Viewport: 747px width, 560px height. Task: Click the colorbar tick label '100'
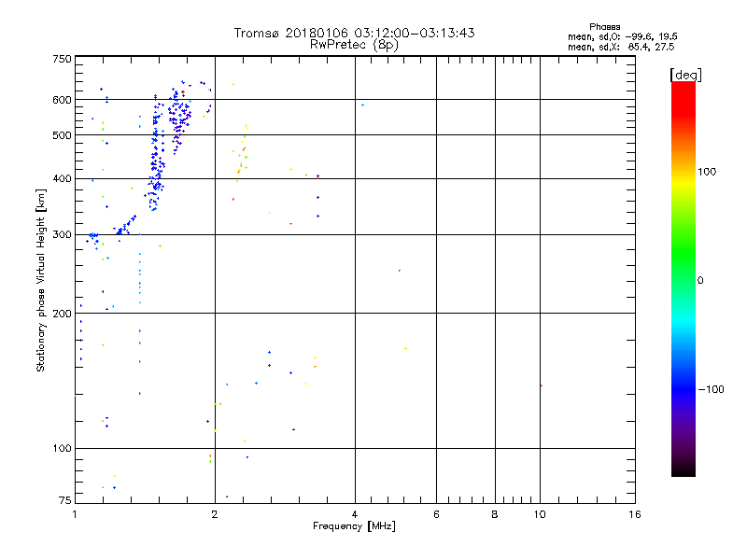(x=707, y=172)
